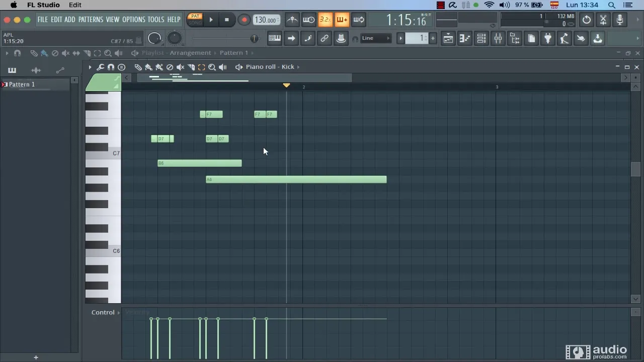644x362 pixels.
Task: Open Playlist options arrow menu
Action: click(x=7, y=53)
